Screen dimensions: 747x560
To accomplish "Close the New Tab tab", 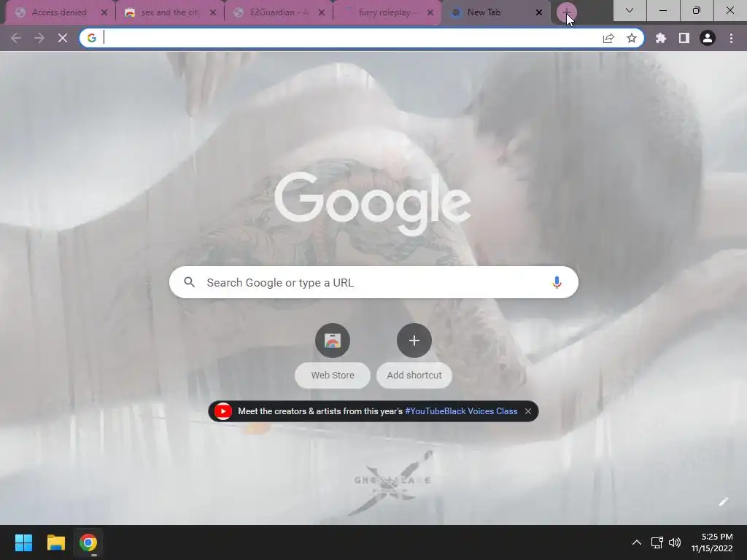I will 539,13.
